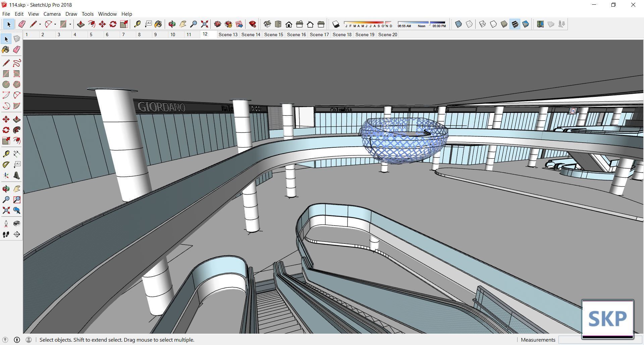Viewport: 644px width, 345px height.
Task: Click the shadow time-of-day slider
Action: [422, 24]
